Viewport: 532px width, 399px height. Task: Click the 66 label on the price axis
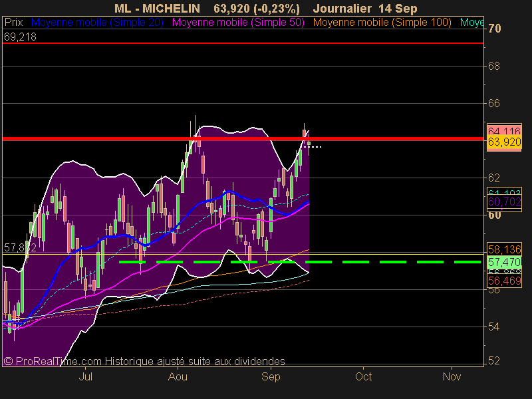click(494, 103)
